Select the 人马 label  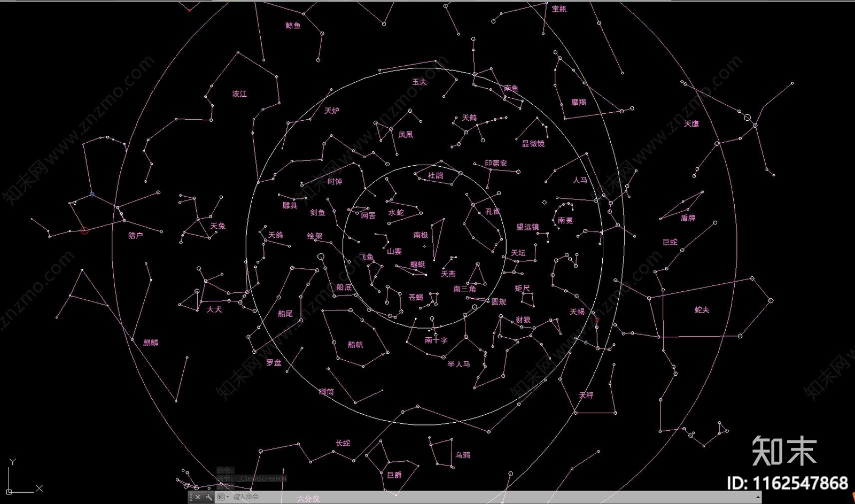pos(580,180)
